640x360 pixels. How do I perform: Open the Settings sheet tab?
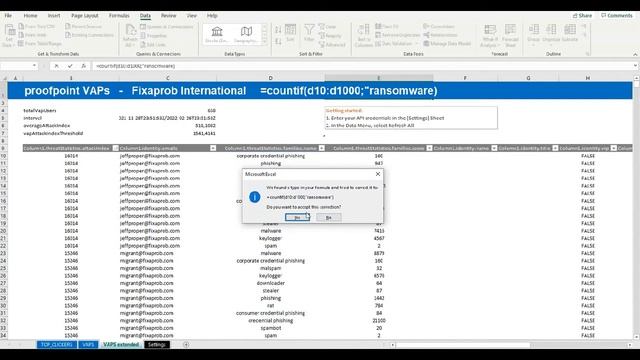[156, 344]
